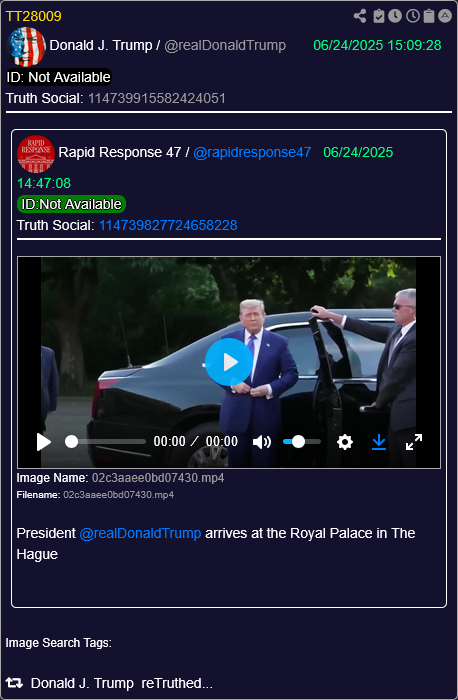The image size is (458, 700).
Task: Click the small play control at bottom-left of video
Action: click(44, 442)
